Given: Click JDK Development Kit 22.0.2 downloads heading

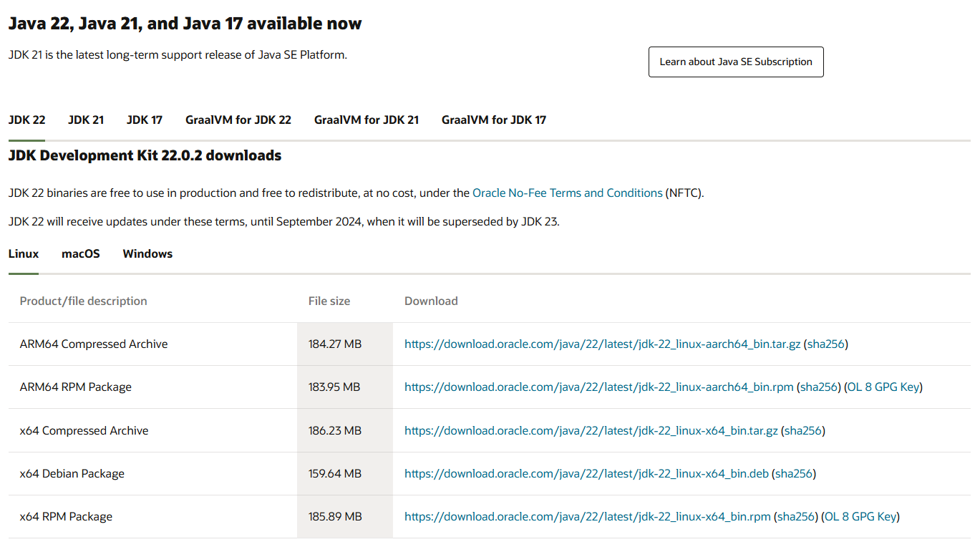Looking at the screenshot, I should tap(145, 155).
